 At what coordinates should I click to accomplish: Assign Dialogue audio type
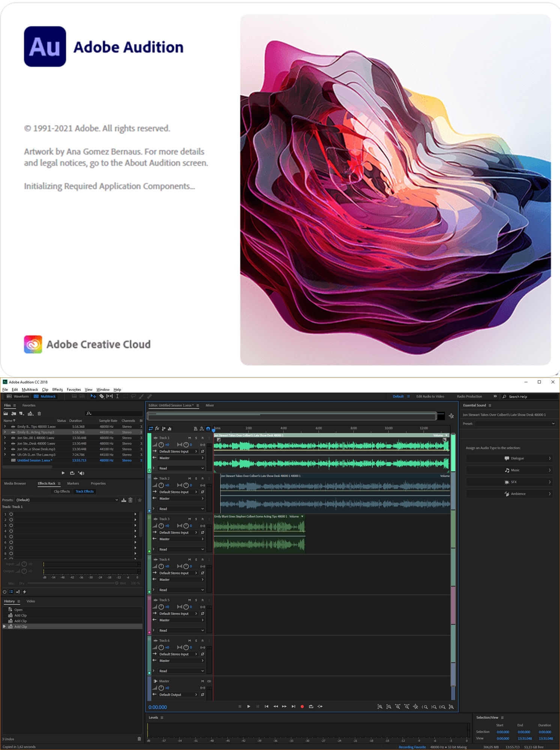[509, 458]
